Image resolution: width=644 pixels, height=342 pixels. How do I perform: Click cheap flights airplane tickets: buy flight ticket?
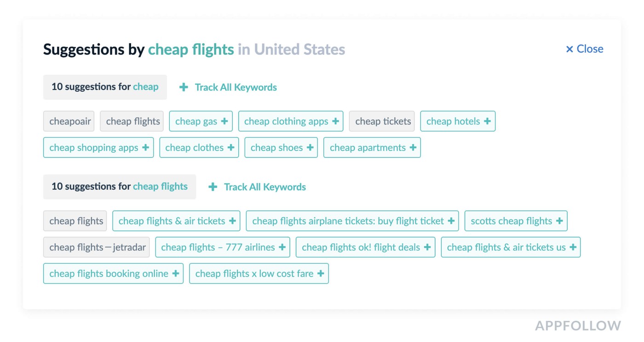pyautogui.click(x=348, y=221)
